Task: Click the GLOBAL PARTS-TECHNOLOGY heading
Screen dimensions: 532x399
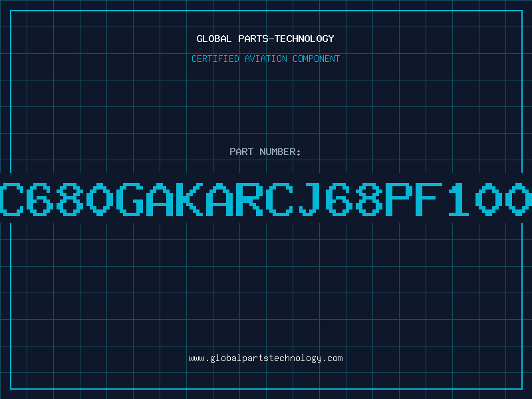Action: [265, 39]
